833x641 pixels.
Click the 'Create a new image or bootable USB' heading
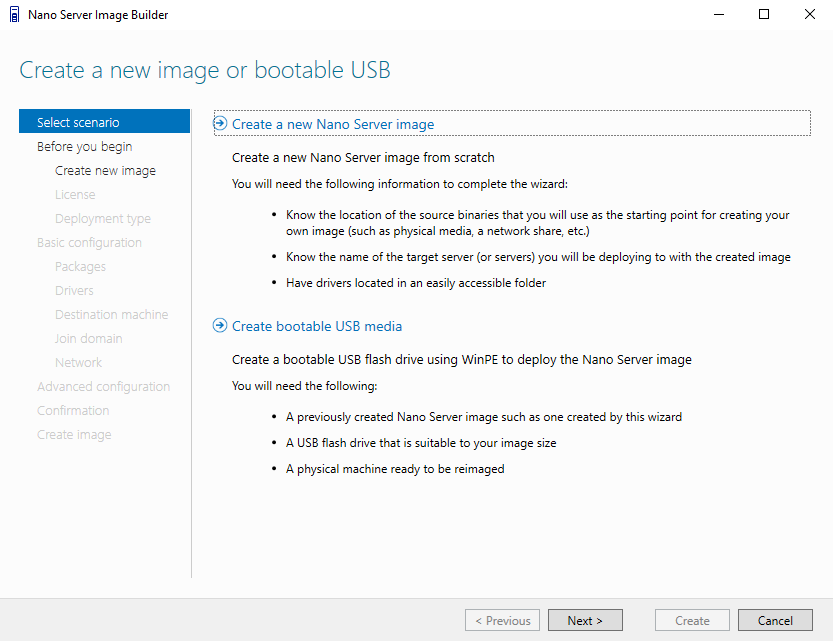(205, 70)
